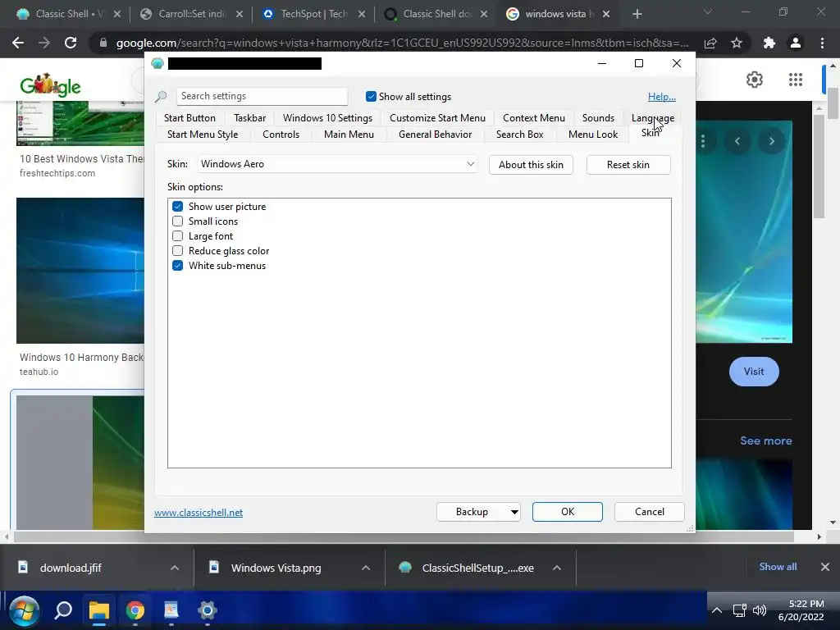Open Chrome profile avatar

click(x=796, y=43)
